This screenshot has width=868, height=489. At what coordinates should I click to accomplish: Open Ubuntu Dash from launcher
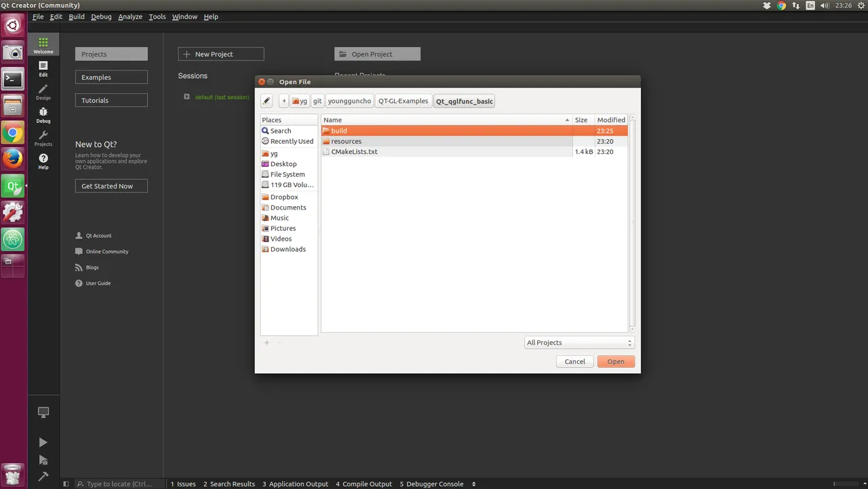click(13, 26)
